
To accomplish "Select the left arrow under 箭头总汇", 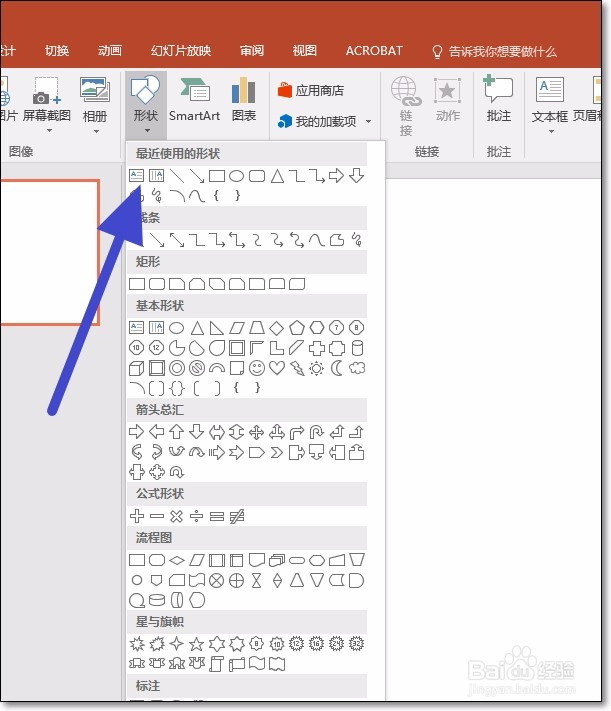I will tap(156, 431).
